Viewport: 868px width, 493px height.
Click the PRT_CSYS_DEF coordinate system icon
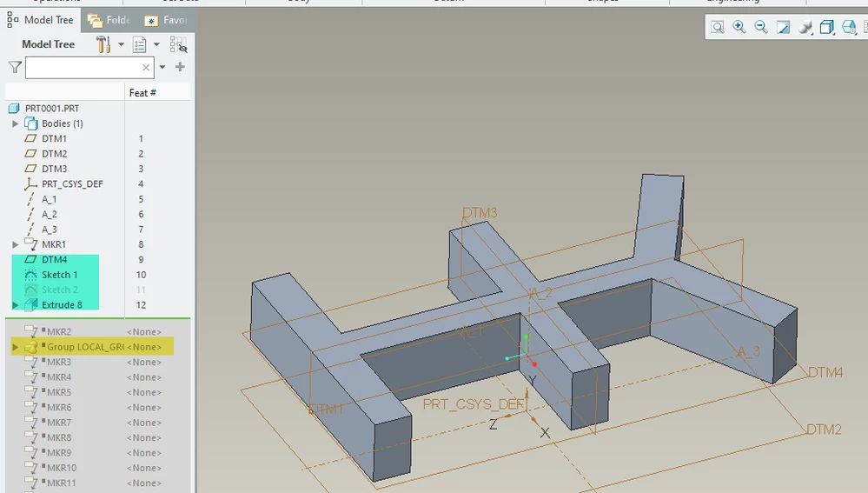click(31, 184)
